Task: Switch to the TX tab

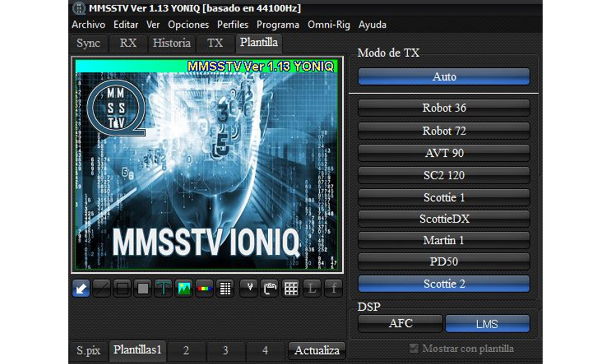Action: coord(215,43)
